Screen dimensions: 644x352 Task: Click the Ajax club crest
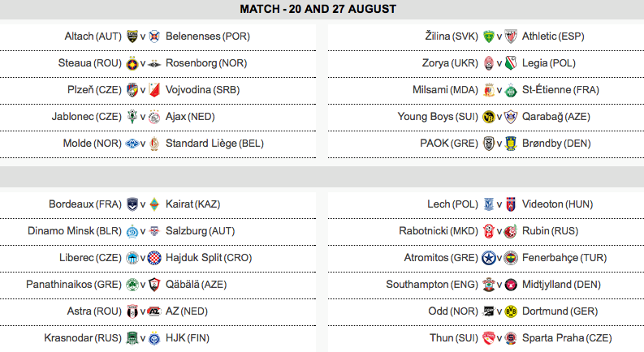click(x=154, y=117)
